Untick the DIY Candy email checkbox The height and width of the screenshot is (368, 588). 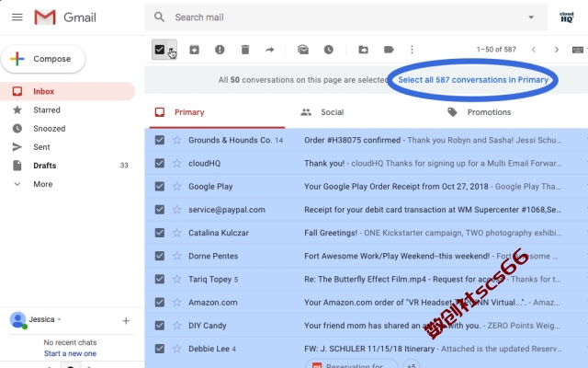(159, 326)
